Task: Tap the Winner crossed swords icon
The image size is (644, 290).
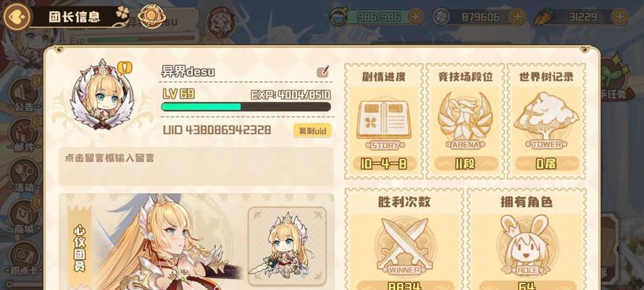Action: [404, 244]
